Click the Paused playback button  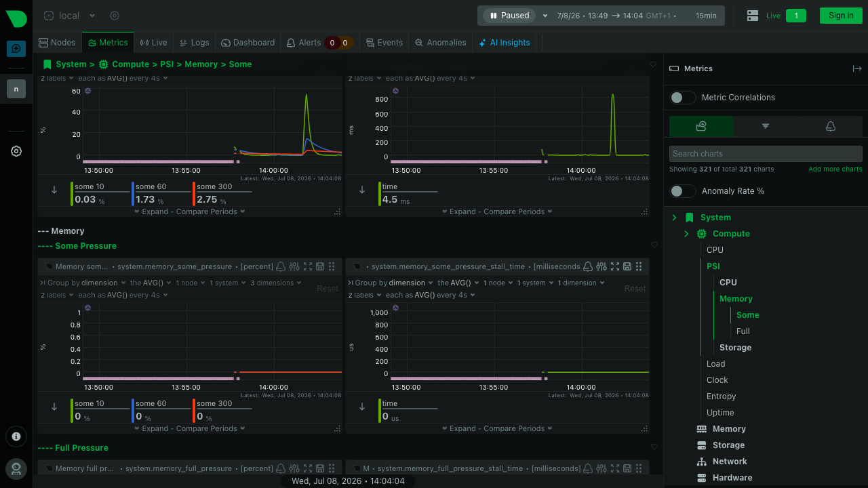click(x=509, y=16)
